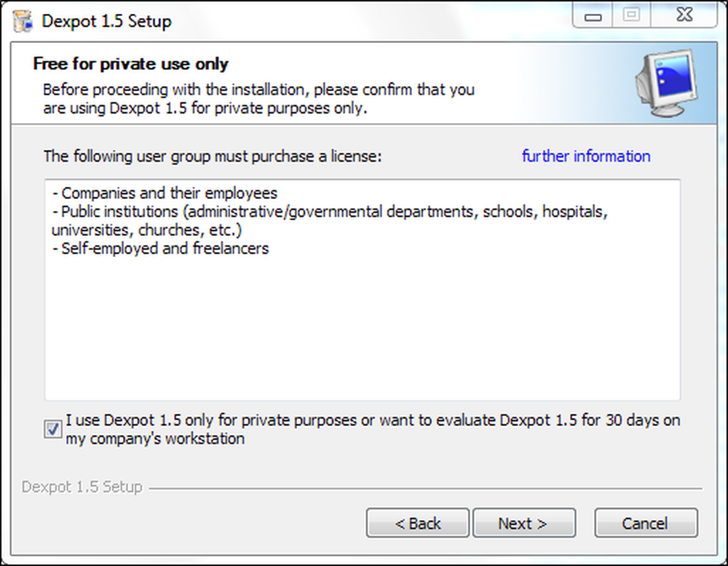
Task: Close the Dexpot 1.5 Setup window
Action: point(684,15)
